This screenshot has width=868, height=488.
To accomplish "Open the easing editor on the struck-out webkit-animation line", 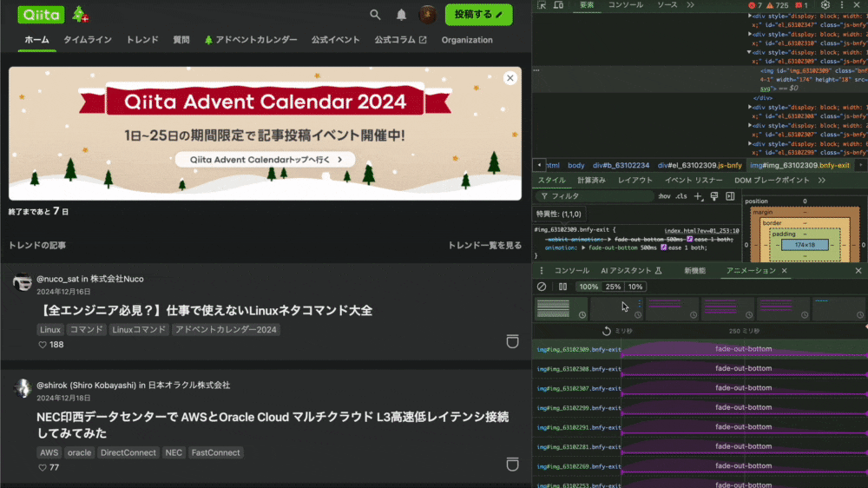I will [690, 240].
